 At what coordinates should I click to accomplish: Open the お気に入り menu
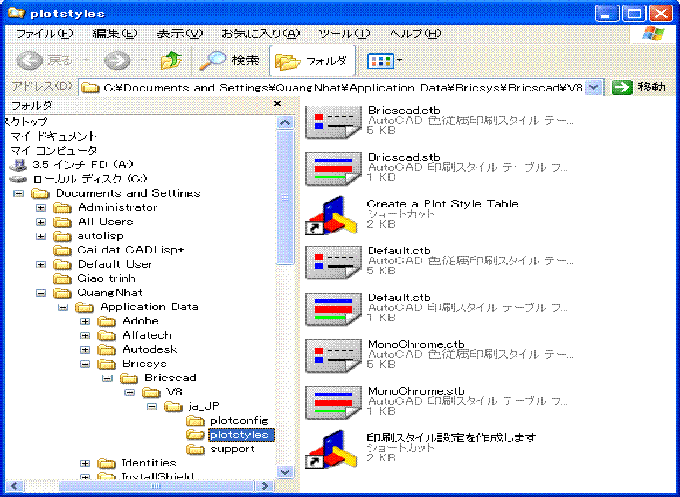coord(261,34)
